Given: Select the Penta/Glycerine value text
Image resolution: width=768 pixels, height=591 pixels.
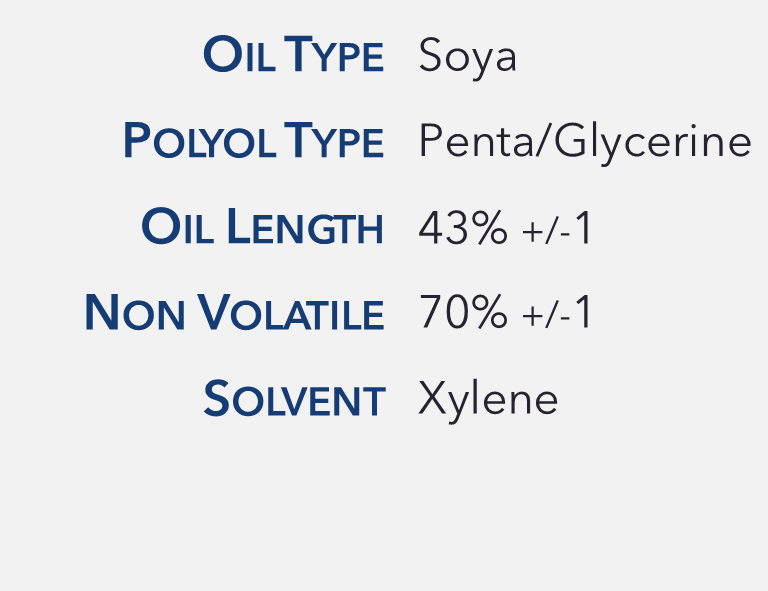Looking at the screenshot, I should click(584, 142).
